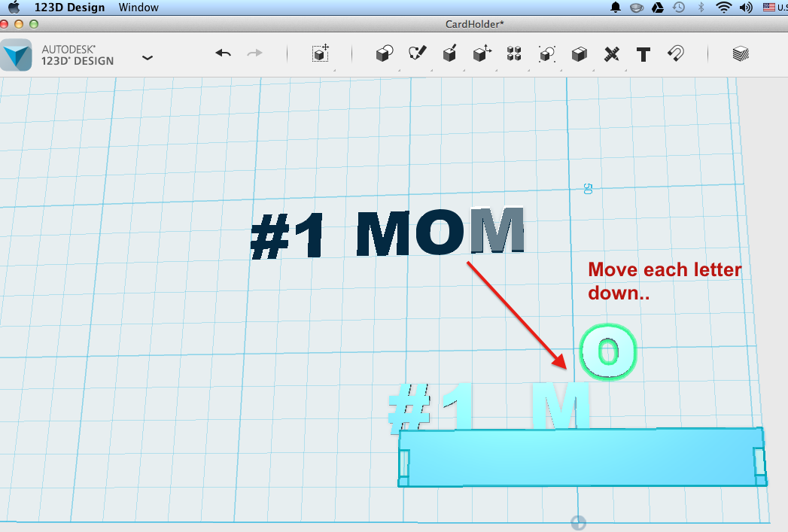Viewport: 788px width, 532px height.
Task: Open the Grouping tool
Action: [x=546, y=53]
